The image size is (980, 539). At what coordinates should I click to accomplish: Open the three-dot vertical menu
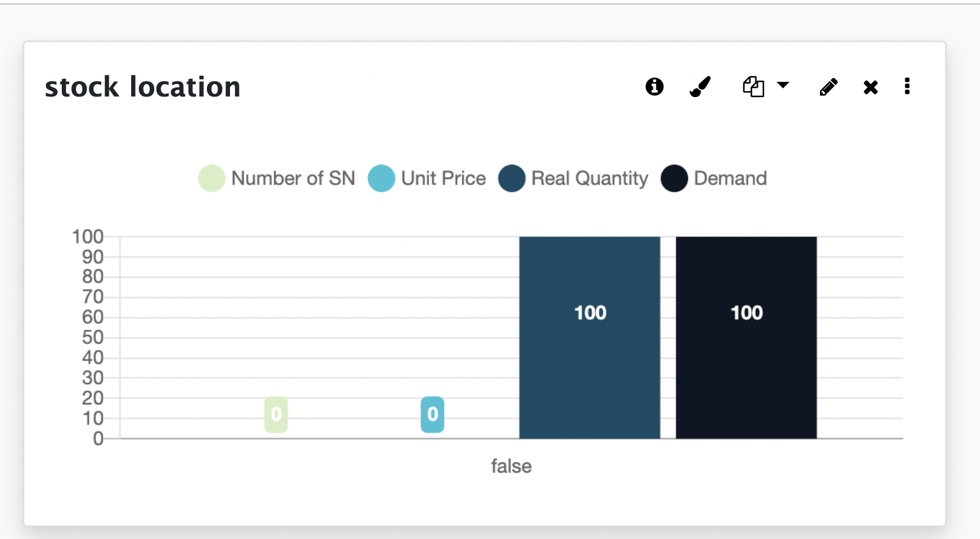(x=907, y=86)
